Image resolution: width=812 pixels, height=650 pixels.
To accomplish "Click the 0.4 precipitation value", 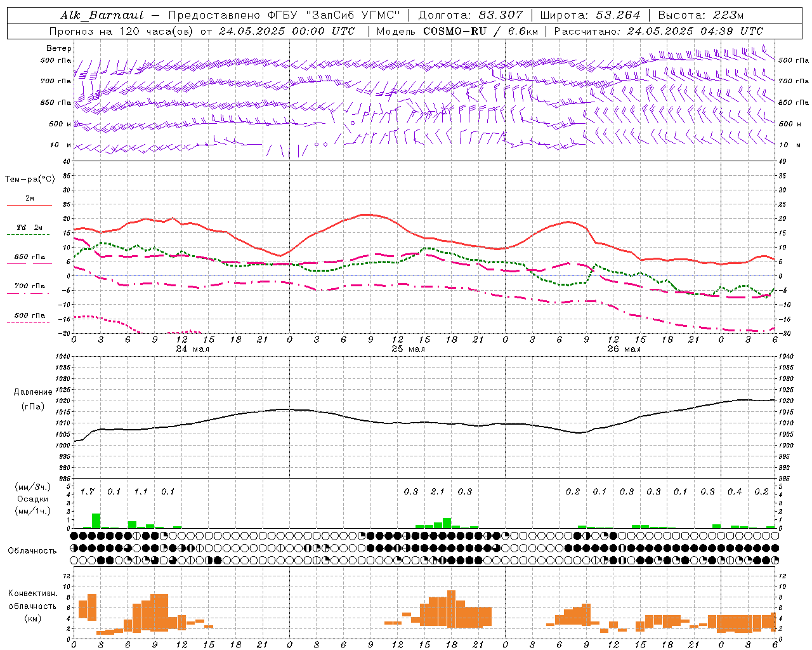I will (735, 492).
